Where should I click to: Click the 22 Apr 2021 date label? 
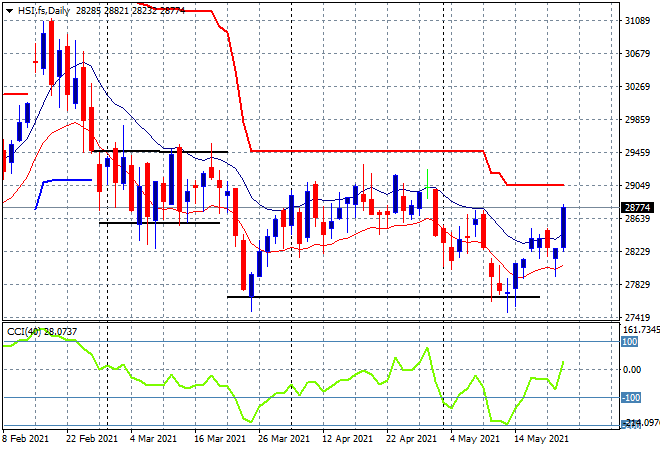pos(412,439)
